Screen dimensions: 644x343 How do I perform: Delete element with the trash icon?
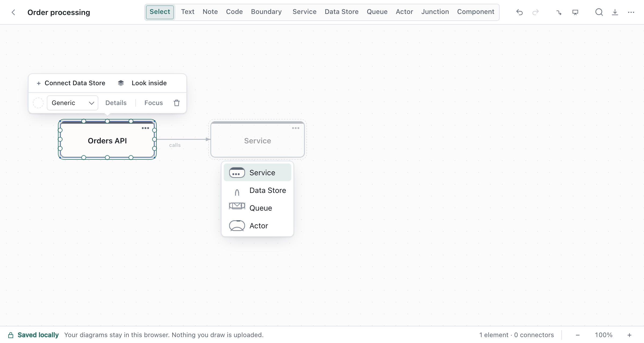click(x=177, y=103)
